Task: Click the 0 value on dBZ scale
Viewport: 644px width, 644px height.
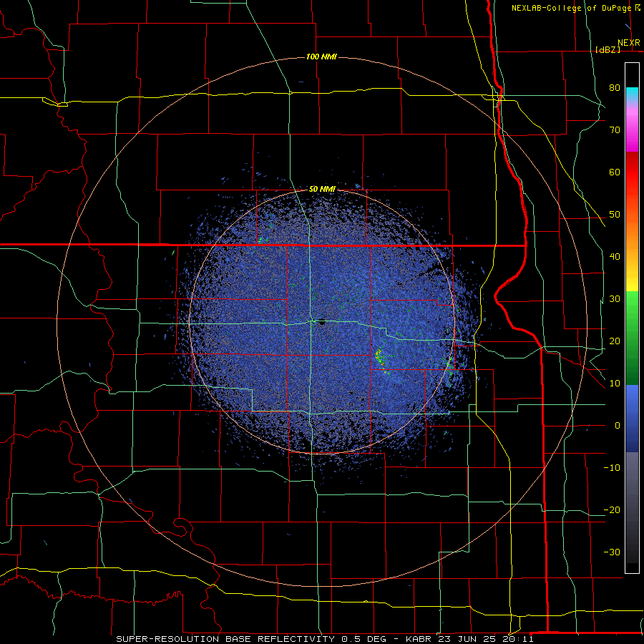Action: (x=618, y=426)
